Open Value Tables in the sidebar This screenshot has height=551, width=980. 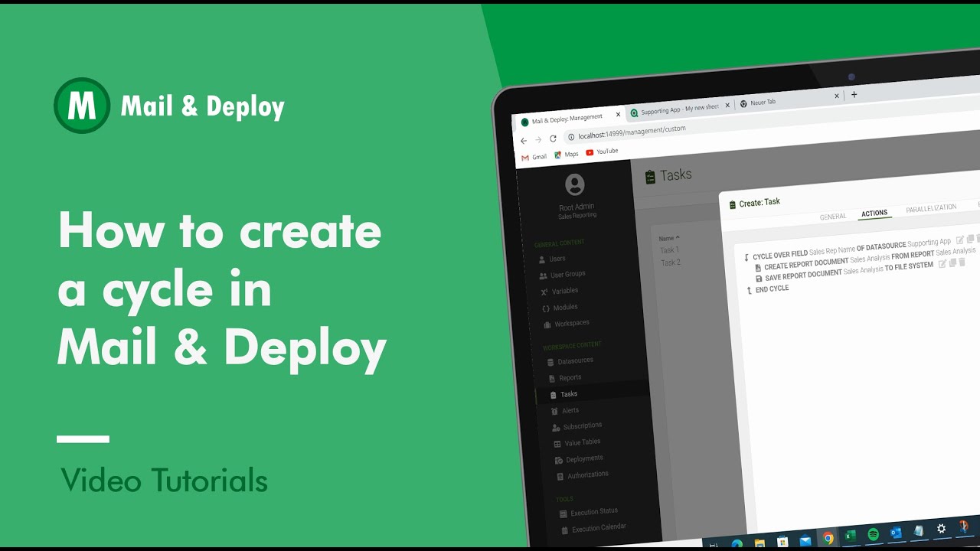[577, 442]
